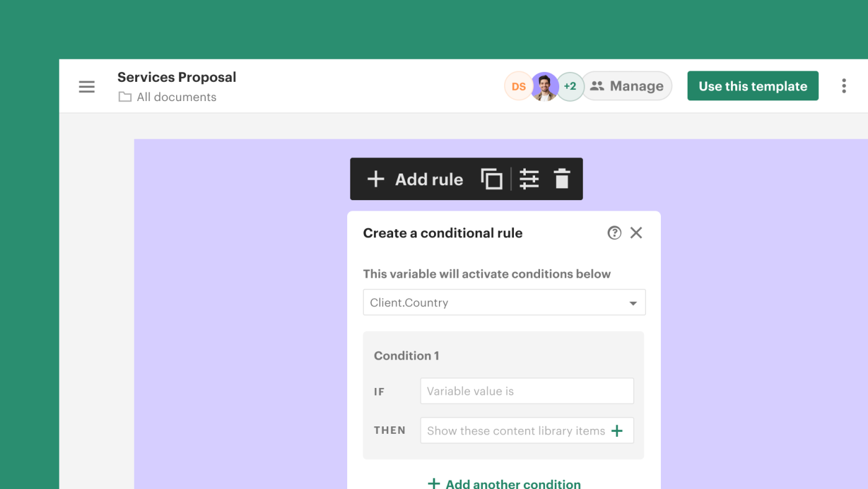Viewport: 868px width, 489px height.
Task: Click the people icon inside the Manage pill
Action: (598, 86)
